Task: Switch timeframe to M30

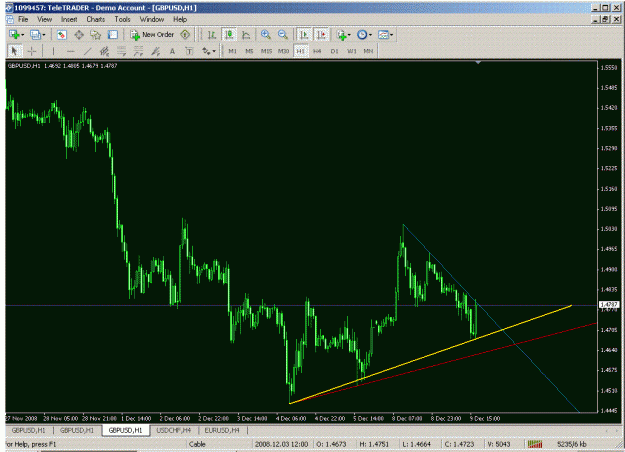Action: (283, 51)
